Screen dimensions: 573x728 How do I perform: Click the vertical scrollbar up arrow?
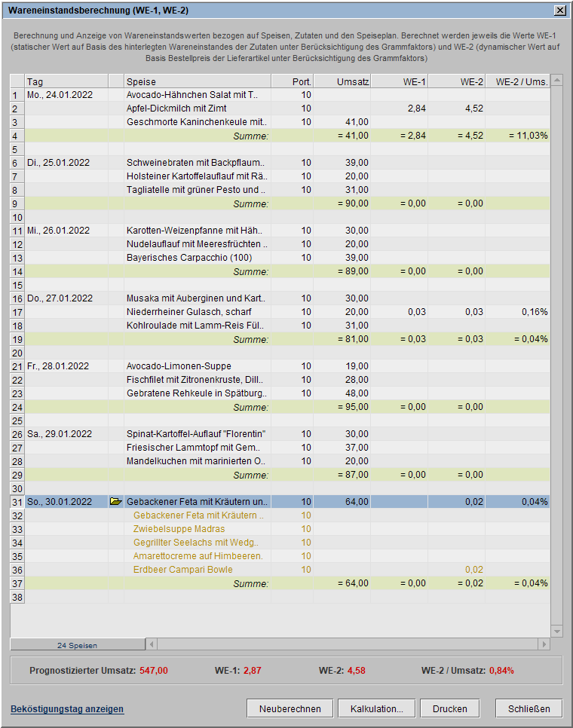tap(557, 81)
